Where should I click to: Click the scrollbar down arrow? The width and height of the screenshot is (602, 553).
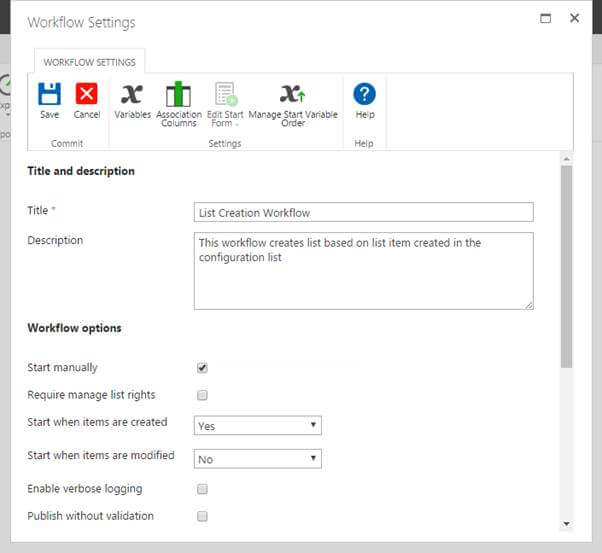[x=566, y=523]
